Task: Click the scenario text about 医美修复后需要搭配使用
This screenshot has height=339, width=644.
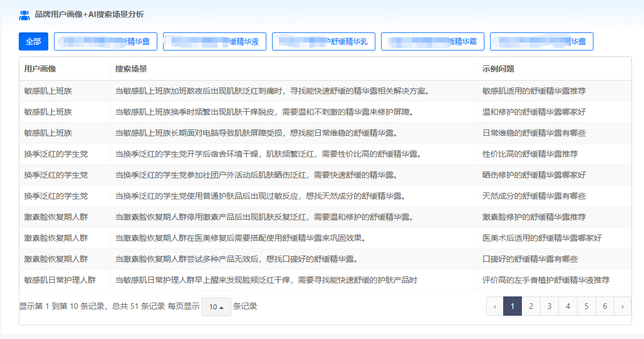Action: [x=241, y=238]
